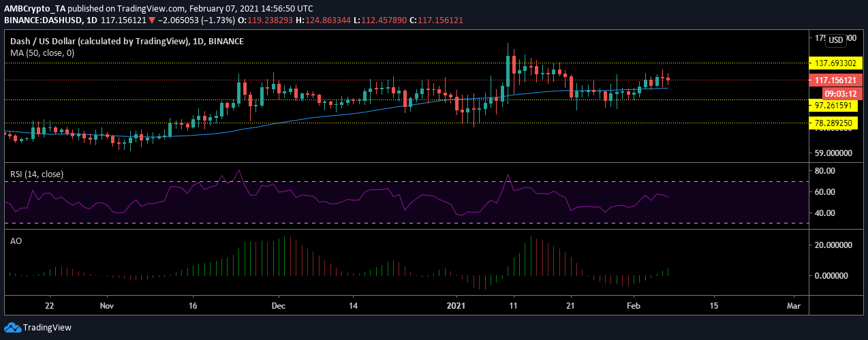Click the TradingView logo at bottom left
This screenshot has width=868, height=340.
pos(37,328)
